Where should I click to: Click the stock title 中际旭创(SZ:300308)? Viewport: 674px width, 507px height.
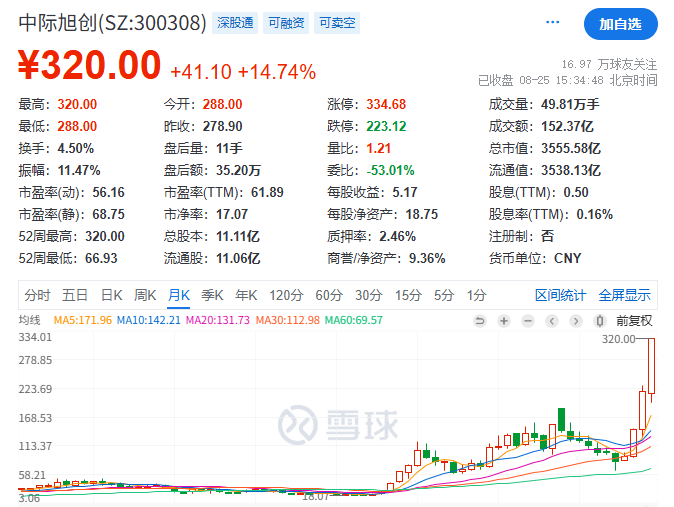(x=113, y=23)
